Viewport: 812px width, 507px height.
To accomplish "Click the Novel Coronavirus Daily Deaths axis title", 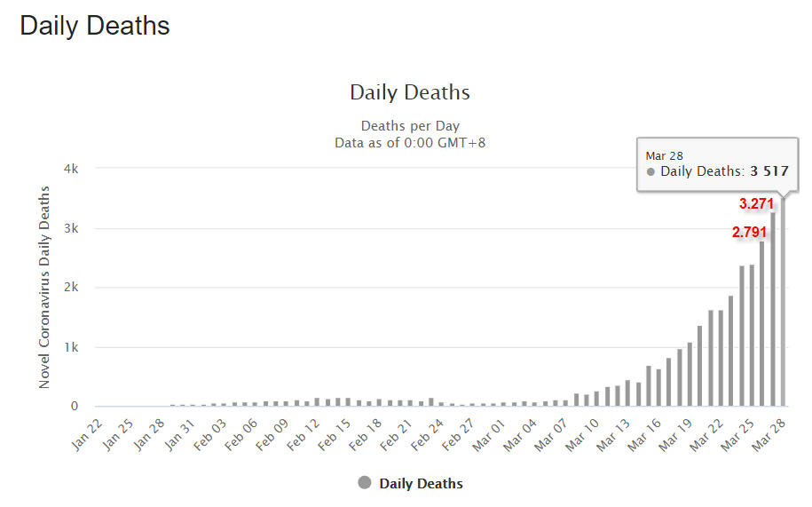I will click(44, 287).
